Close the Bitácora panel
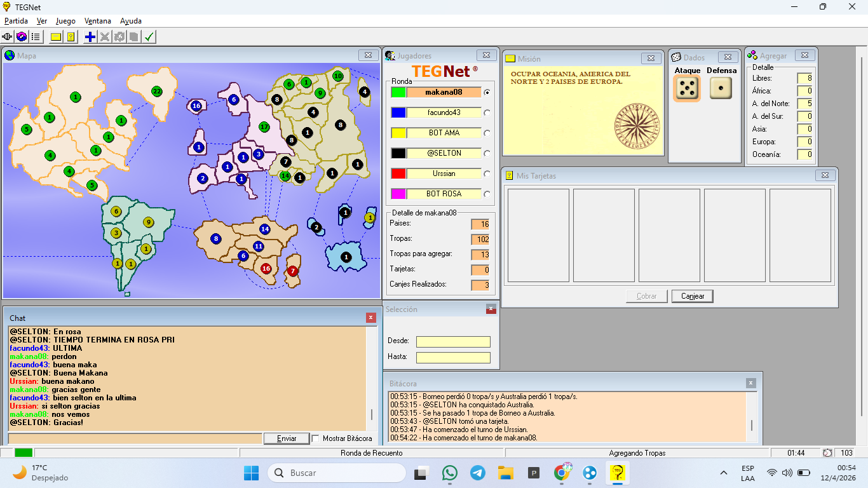868x488 pixels. pyautogui.click(x=751, y=383)
